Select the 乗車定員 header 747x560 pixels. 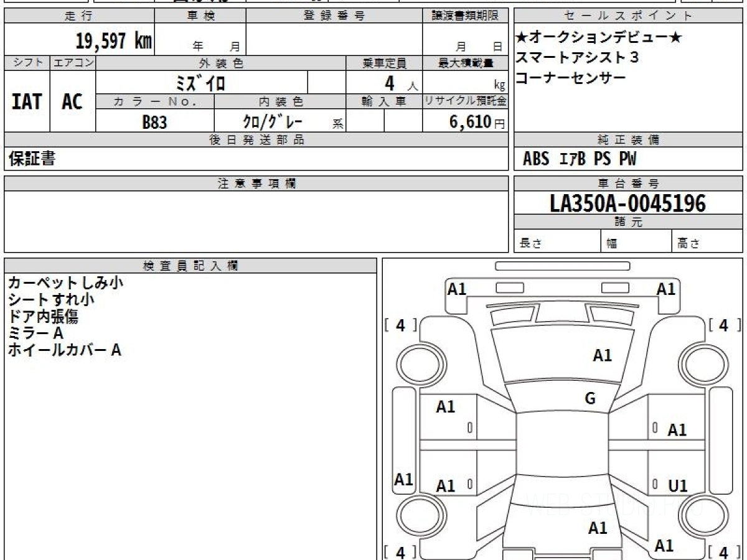(x=384, y=63)
